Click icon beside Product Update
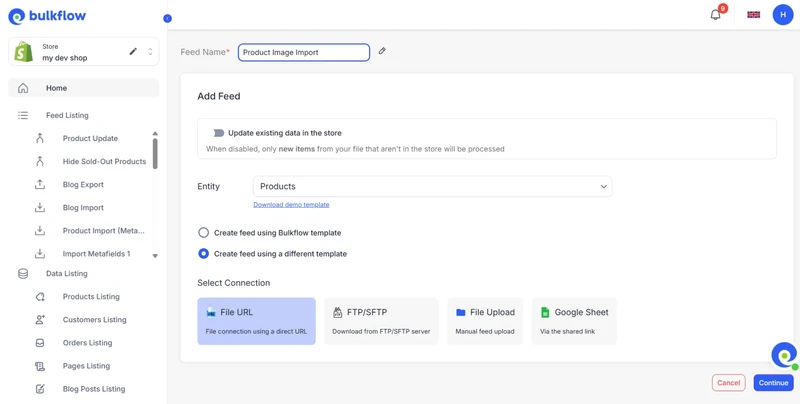Screen dimensions: 800x404 (x=40, y=138)
